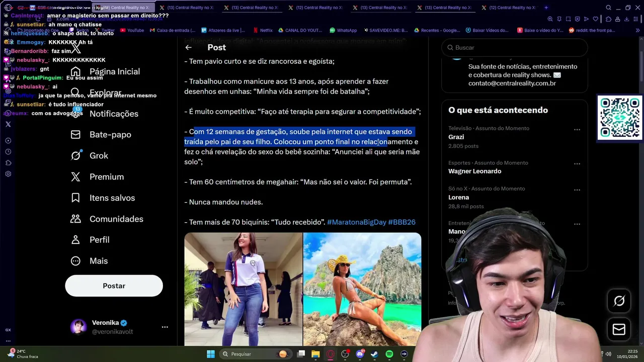Screen dimensions: 644x362
Task: Open Opera GX from the taskbar
Action: [x=330, y=354]
